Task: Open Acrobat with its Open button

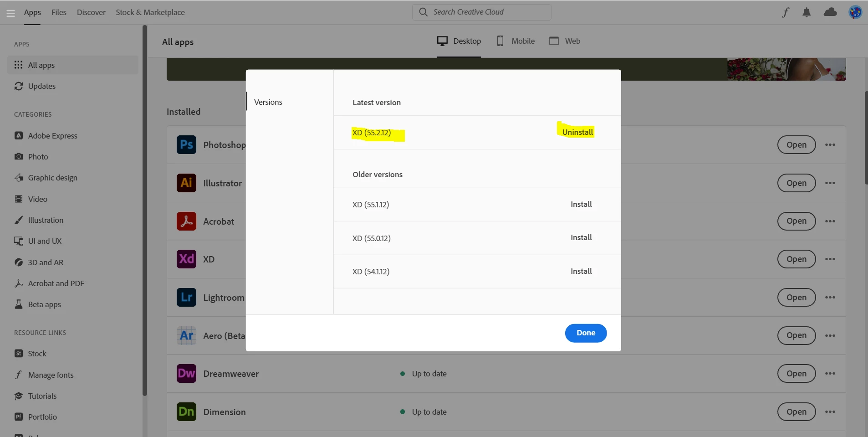Action: [x=796, y=221]
